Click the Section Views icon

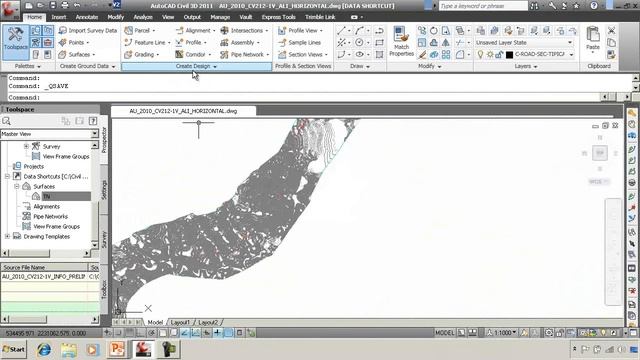pos(282,54)
